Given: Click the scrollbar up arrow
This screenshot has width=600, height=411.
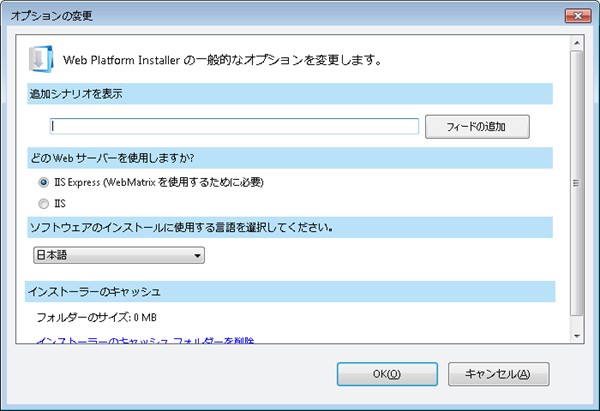Looking at the screenshot, I should tap(577, 43).
